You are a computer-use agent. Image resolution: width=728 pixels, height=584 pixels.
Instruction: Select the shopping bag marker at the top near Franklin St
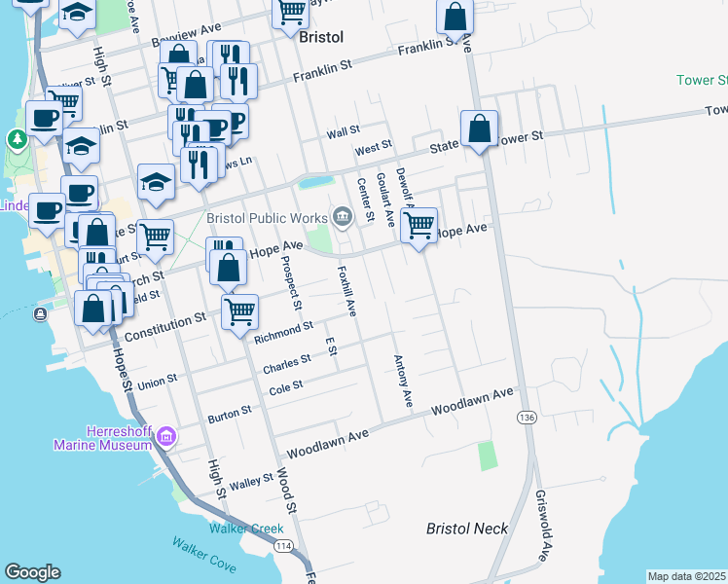tap(455, 17)
